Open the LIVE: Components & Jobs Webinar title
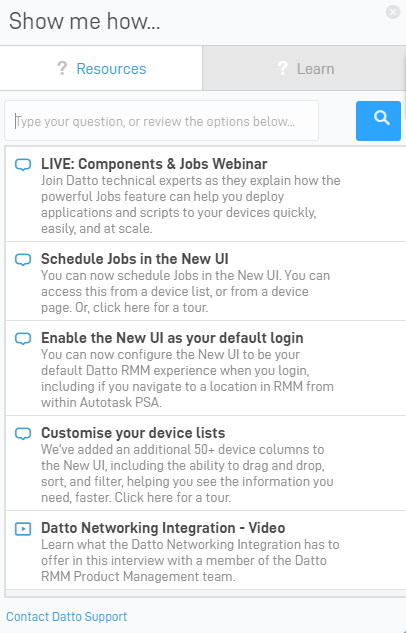 [154, 164]
